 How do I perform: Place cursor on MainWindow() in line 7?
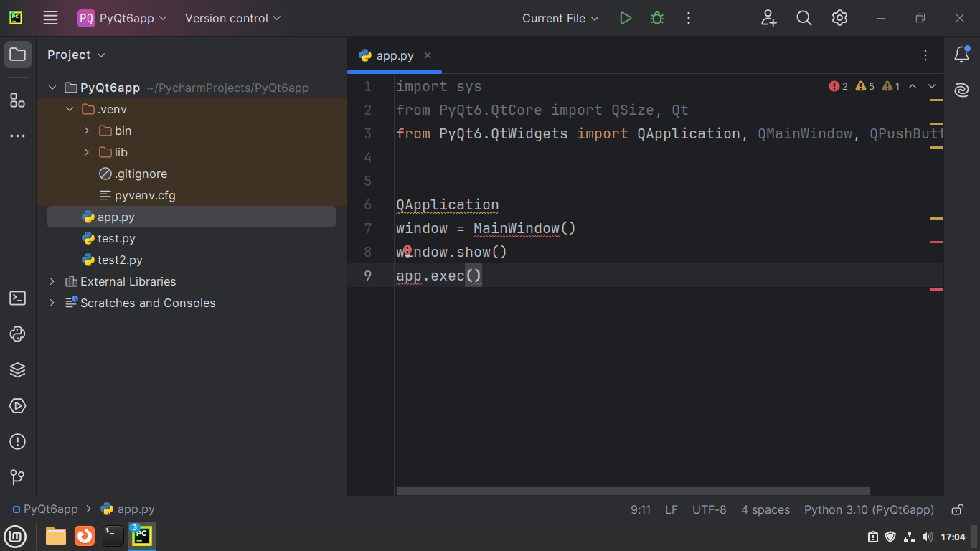point(524,228)
